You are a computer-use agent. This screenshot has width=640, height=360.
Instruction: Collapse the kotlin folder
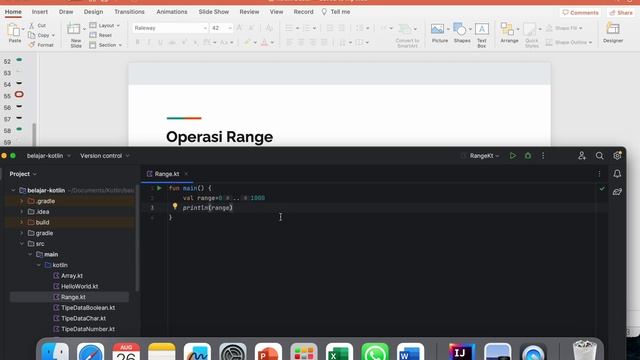point(39,265)
